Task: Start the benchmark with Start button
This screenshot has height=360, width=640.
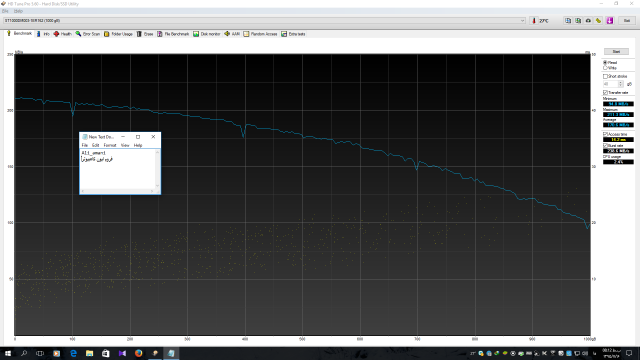Action: point(616,51)
